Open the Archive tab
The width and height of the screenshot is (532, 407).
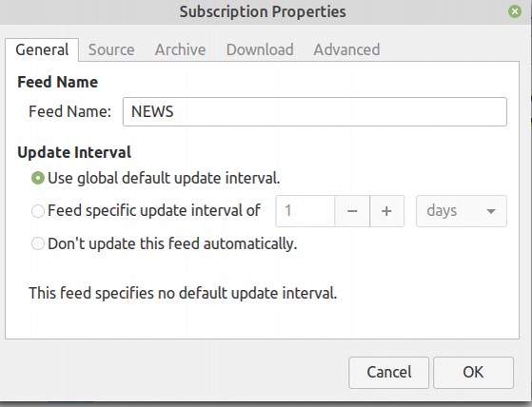tap(180, 49)
